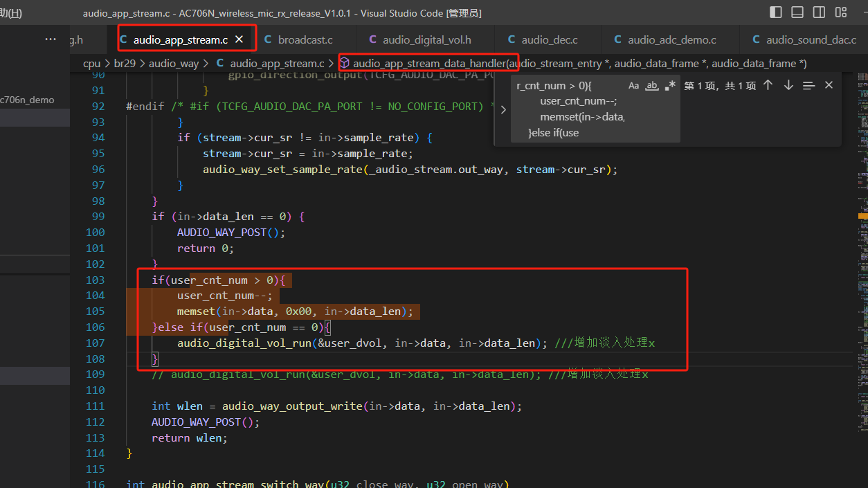The image size is (868, 488).
Task: Toggle Find in Selection icon
Action: click(808, 85)
